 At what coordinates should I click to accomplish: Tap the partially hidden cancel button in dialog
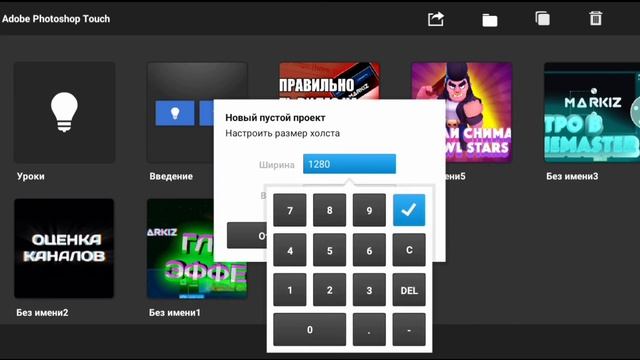pyautogui.click(x=247, y=236)
